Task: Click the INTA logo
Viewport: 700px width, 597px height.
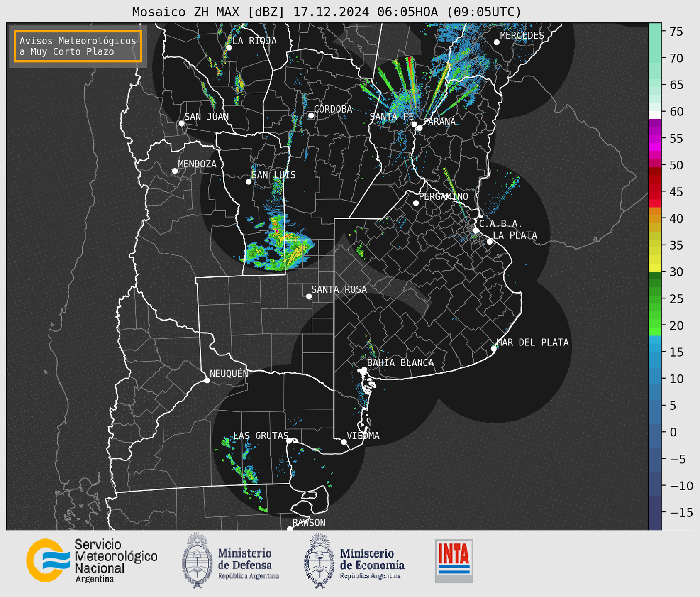Action: 454,561
